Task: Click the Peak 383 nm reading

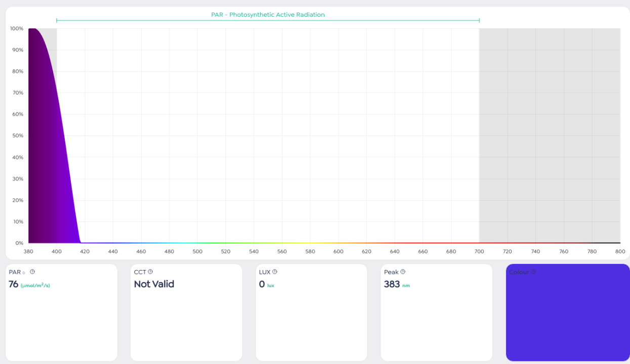Action: click(392, 284)
